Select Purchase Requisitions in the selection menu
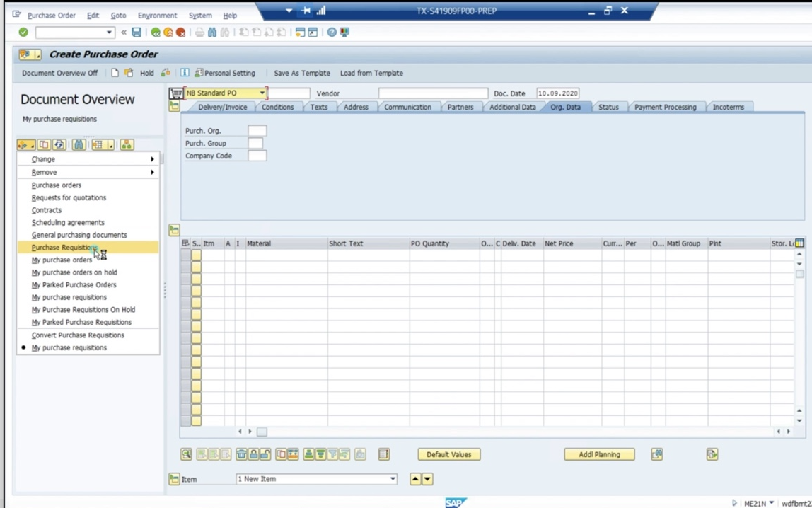Image resolution: width=812 pixels, height=508 pixels. pyautogui.click(x=88, y=248)
